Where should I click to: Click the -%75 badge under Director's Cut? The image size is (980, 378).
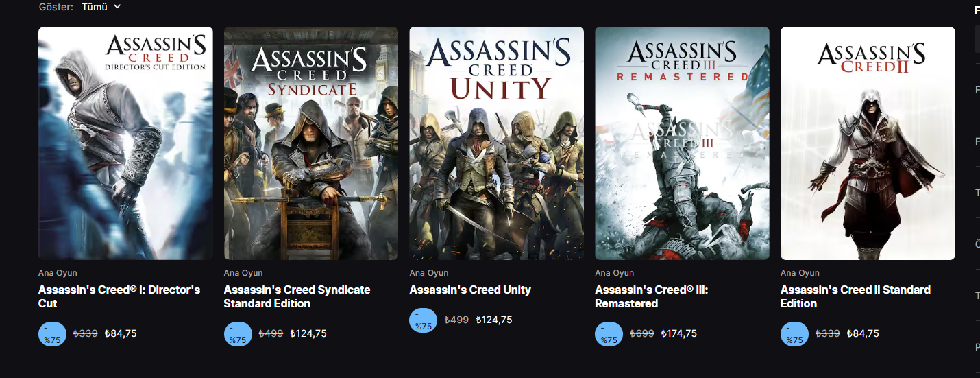(x=52, y=334)
